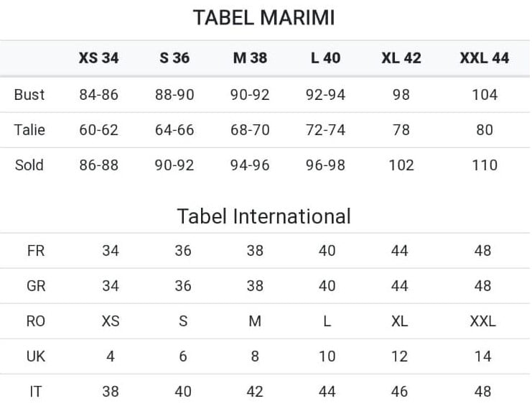
Task: Select the M 38 column header
Action: [x=250, y=58]
